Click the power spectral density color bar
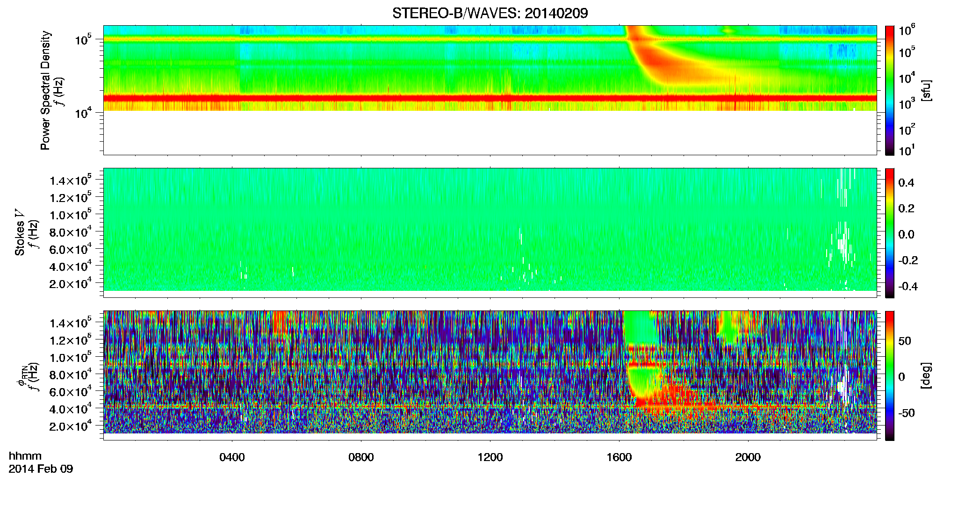980x505 pixels. (890, 90)
